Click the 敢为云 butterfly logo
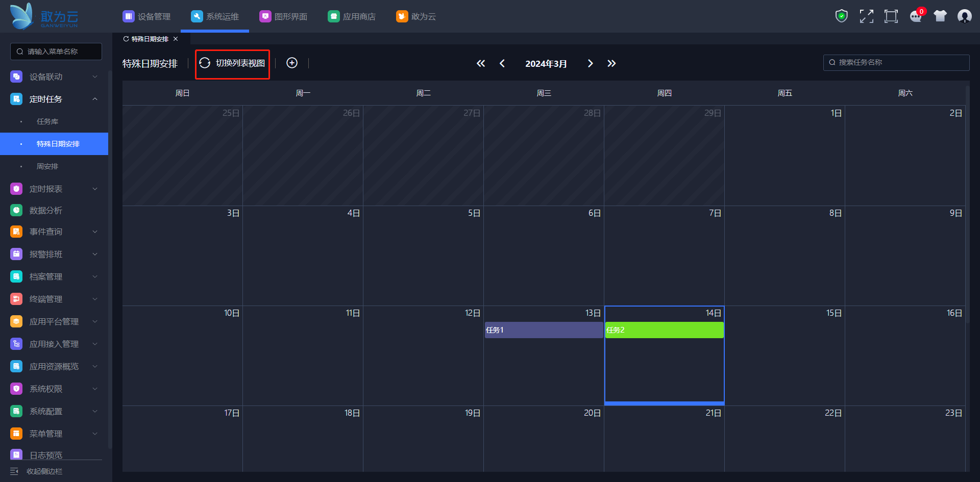The height and width of the screenshot is (482, 980). point(44,16)
